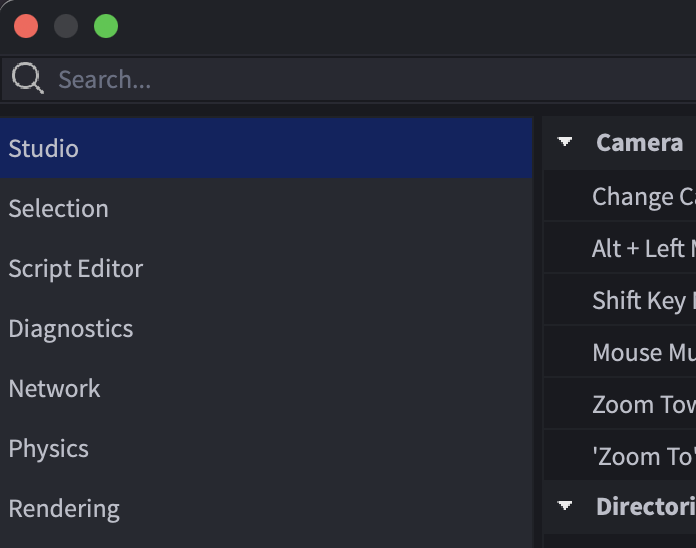Click the magnifying glass search icon
The width and height of the screenshot is (696, 548).
[28, 78]
